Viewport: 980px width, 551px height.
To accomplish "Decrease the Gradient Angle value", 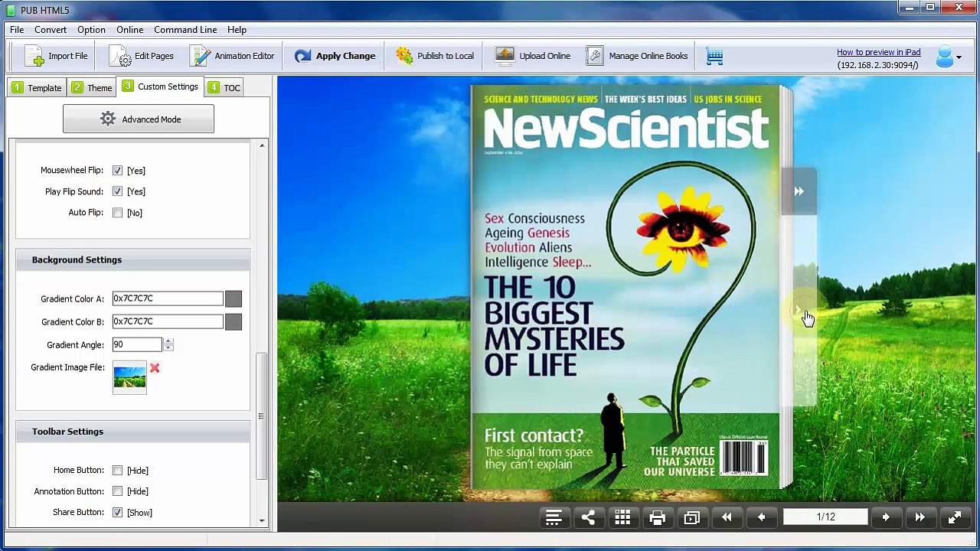I will (x=168, y=348).
